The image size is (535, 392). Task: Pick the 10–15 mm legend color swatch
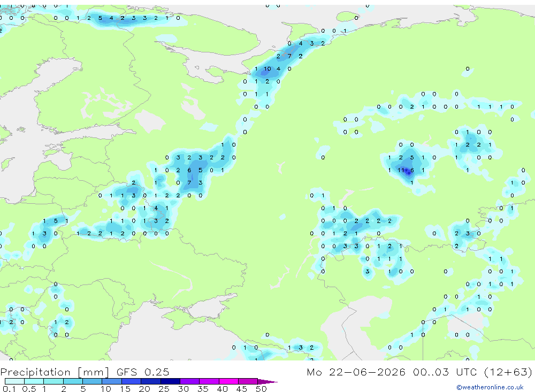112,381
